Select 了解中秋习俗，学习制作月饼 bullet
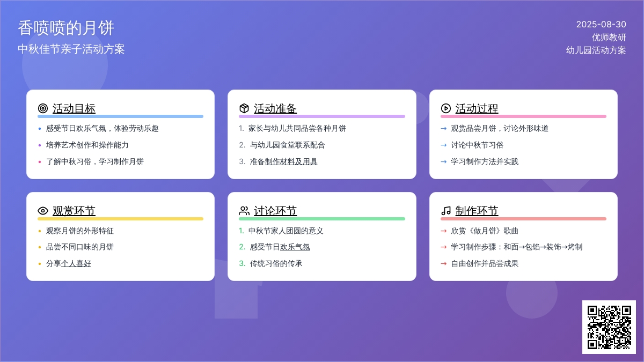644x362 pixels. pyautogui.click(x=95, y=161)
